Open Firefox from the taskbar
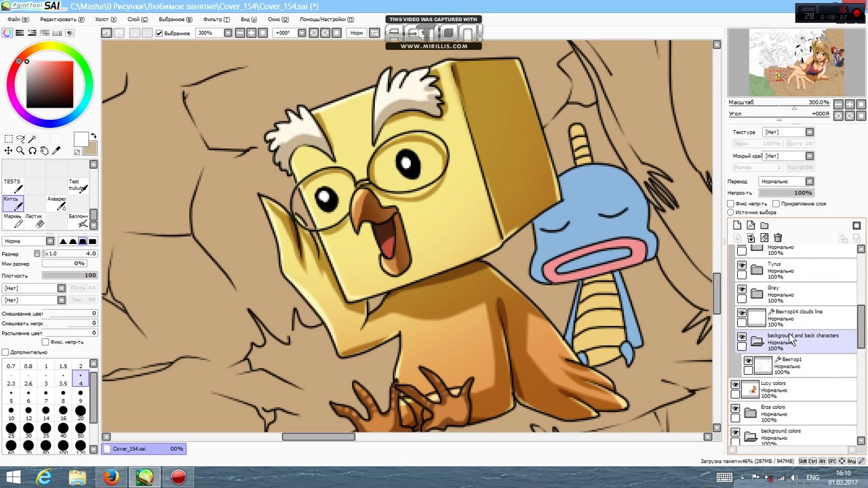 pos(111,477)
